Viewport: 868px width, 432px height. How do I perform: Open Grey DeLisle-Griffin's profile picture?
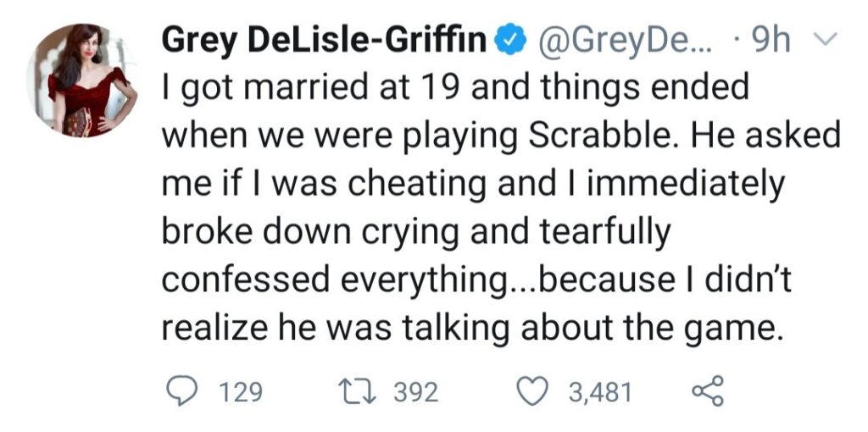(81, 80)
